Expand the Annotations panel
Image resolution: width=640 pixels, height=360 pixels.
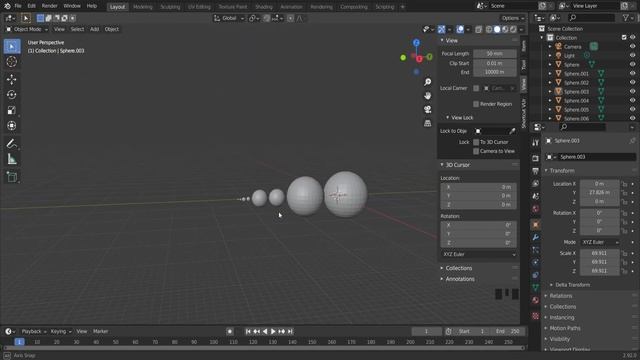[x=460, y=279]
